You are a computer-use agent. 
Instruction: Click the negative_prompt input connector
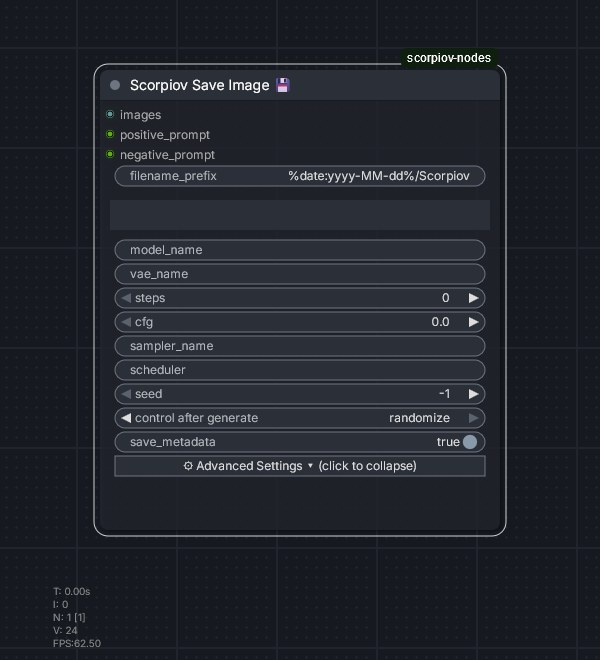tap(110, 154)
